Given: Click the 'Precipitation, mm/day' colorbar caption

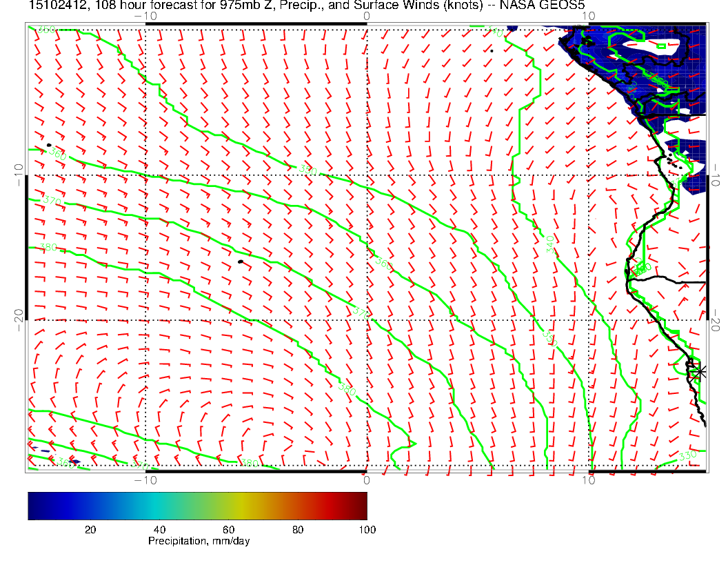Looking at the screenshot, I should click(x=199, y=542).
